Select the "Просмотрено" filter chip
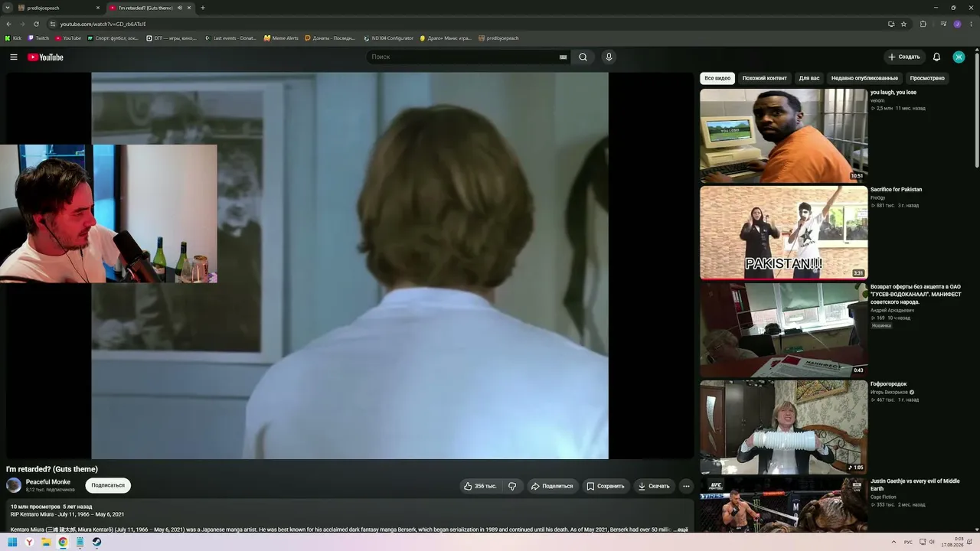Viewport: 980px width, 551px height. (927, 78)
